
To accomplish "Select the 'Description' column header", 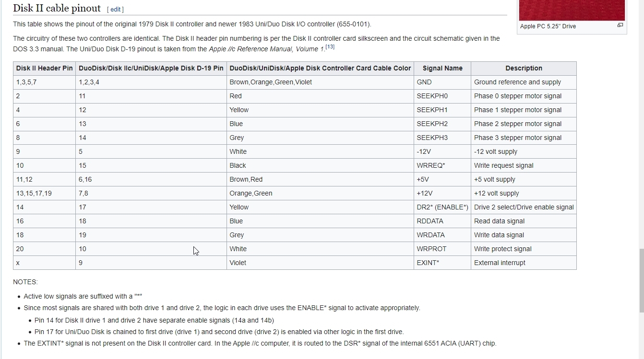I will coord(524,68).
